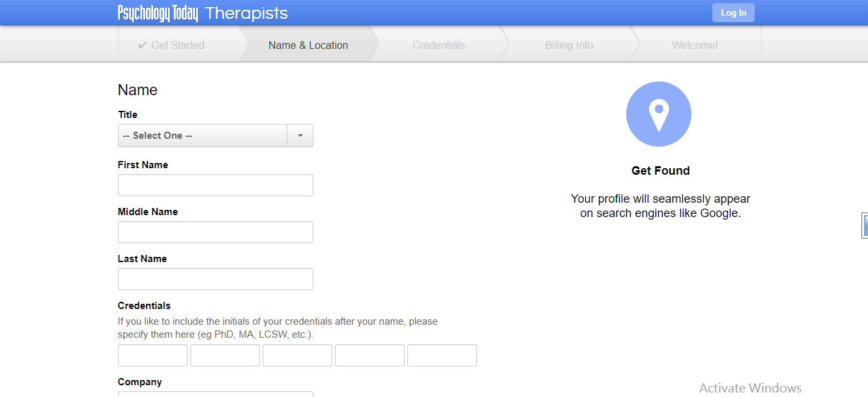Click the first Credentials initials box
Image resolution: width=868 pixels, height=397 pixels.
click(x=152, y=355)
